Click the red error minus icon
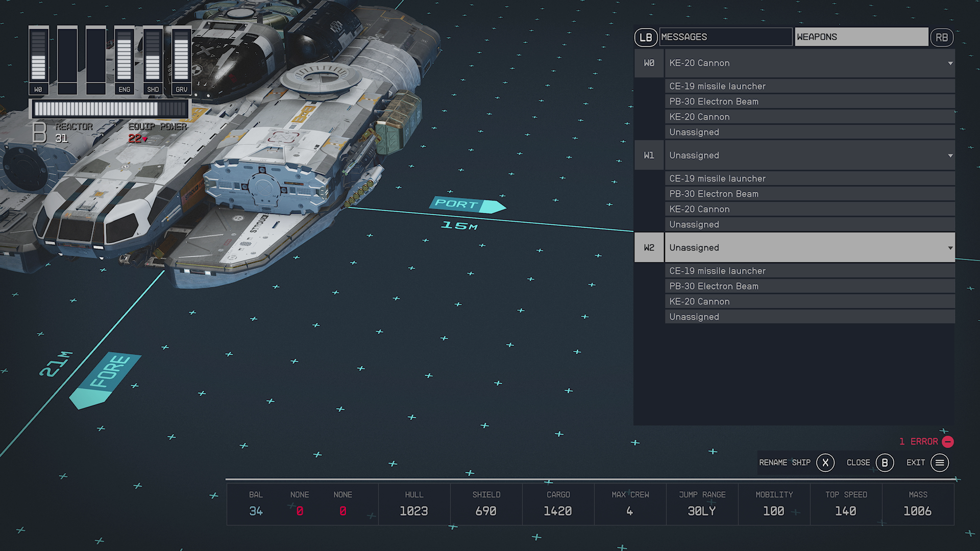Image resolution: width=980 pixels, height=551 pixels. tap(948, 442)
